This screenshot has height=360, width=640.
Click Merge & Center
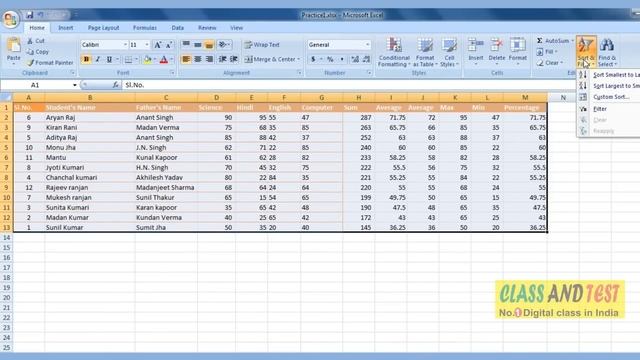(x=270, y=60)
